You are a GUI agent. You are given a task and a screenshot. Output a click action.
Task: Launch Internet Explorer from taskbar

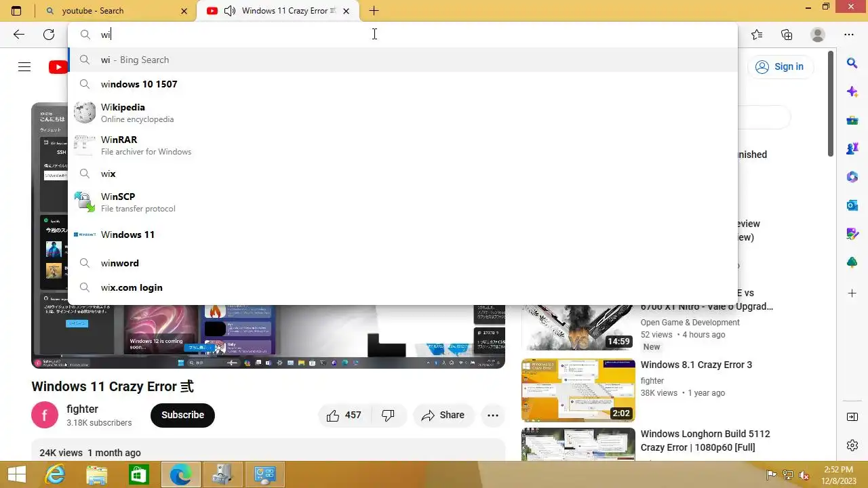click(54, 474)
